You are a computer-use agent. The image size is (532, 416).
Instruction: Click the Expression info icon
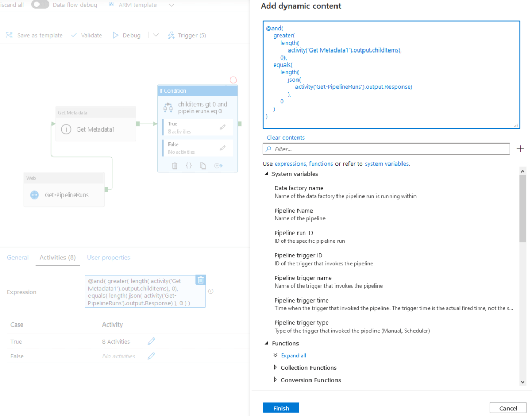[x=211, y=292]
